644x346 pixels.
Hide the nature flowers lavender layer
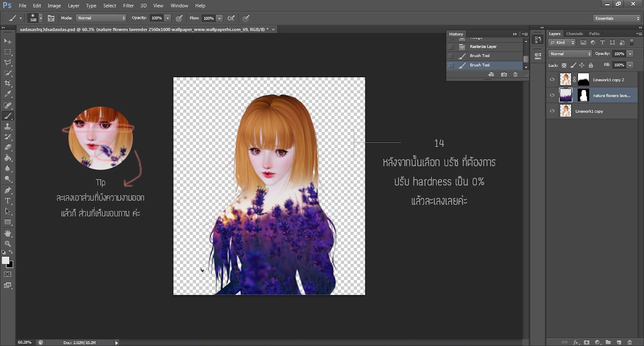coord(552,95)
